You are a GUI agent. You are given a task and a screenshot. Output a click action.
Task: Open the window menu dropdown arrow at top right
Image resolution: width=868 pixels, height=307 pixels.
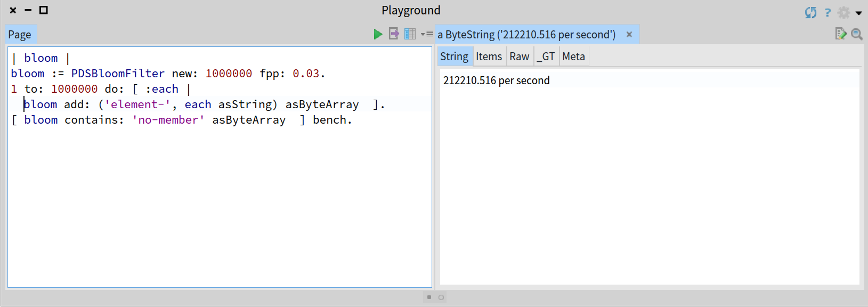(858, 13)
